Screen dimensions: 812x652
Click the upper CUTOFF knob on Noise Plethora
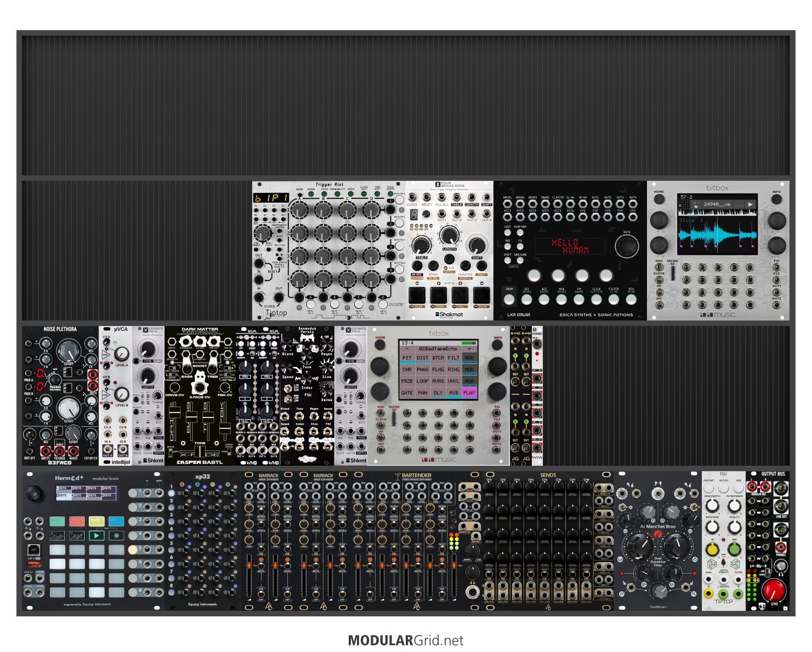tap(68, 350)
